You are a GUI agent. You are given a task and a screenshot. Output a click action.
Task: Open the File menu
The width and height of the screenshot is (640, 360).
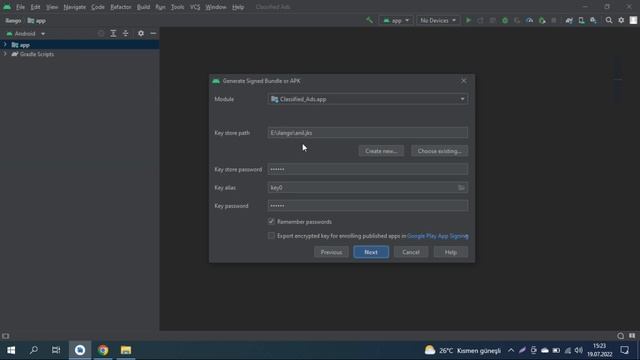pos(20,7)
